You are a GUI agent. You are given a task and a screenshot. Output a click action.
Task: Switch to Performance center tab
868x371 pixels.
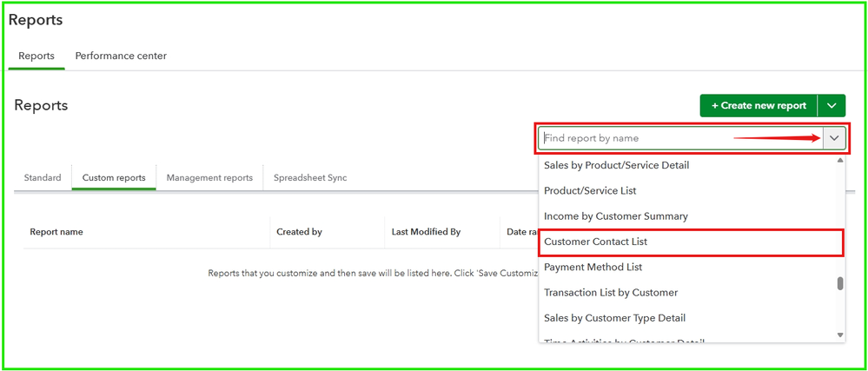tap(121, 56)
